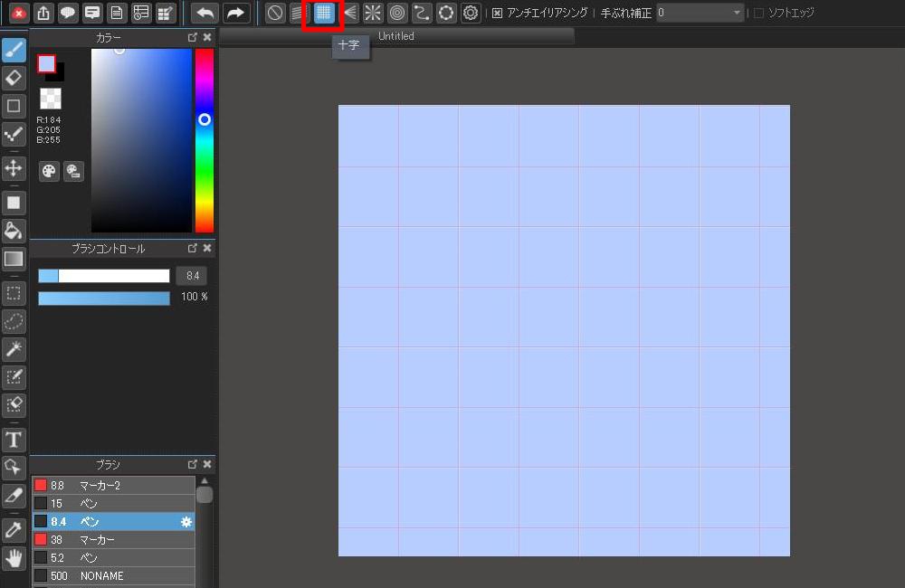Viewport: 905px width, 588px height.
Task: Turn off snap with the snap-off icon
Action: (275, 13)
